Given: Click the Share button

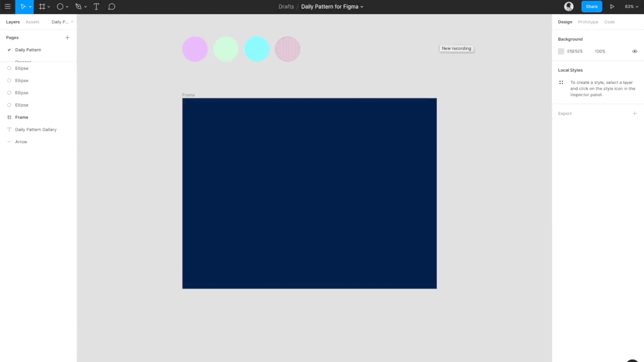Looking at the screenshot, I should 592,7.
